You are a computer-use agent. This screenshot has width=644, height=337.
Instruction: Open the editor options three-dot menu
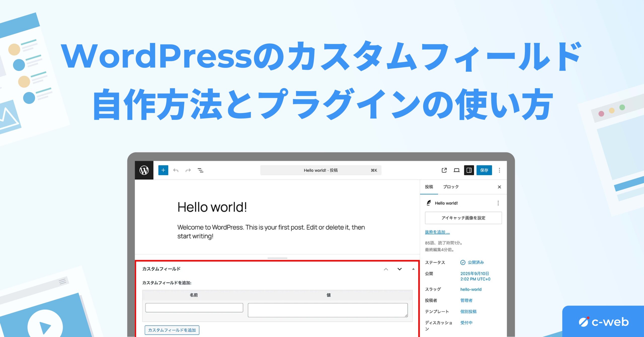point(499,170)
